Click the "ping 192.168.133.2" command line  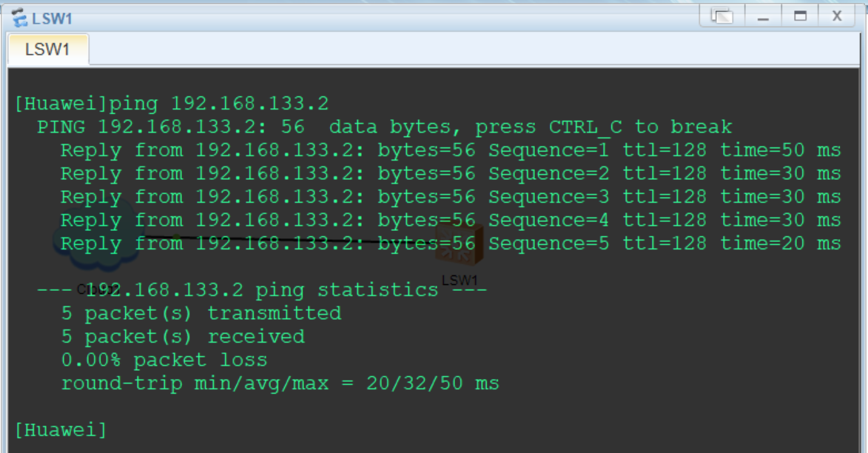click(172, 103)
